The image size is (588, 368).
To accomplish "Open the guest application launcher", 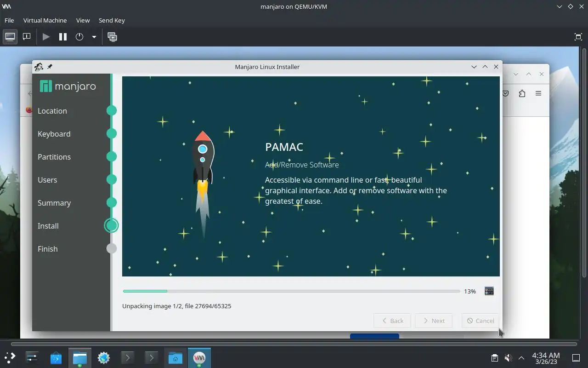I will [x=10, y=357].
